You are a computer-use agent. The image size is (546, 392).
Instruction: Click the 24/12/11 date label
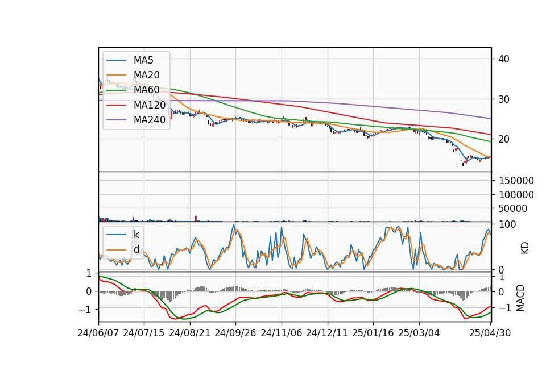pyautogui.click(x=327, y=333)
